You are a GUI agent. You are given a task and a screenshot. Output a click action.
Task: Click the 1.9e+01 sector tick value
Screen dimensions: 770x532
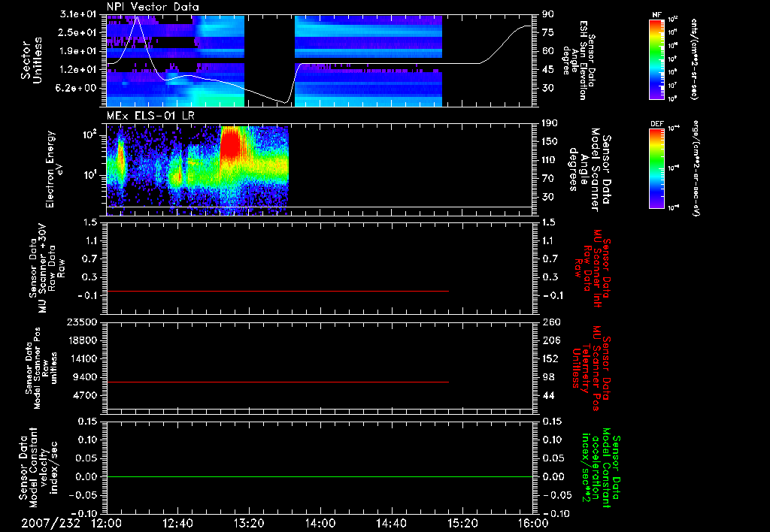point(77,51)
